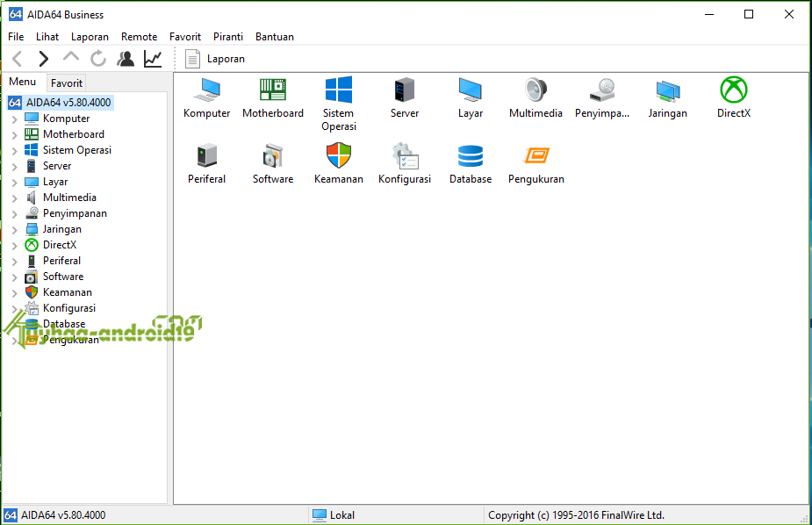The height and width of the screenshot is (525, 812).
Task: Expand the Sistem Operasi tree node
Action: coord(15,151)
